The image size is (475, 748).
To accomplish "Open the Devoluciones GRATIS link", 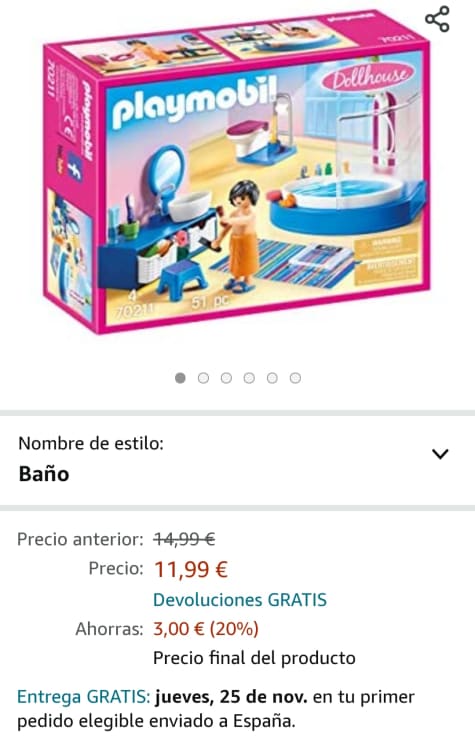I will tap(240, 600).
